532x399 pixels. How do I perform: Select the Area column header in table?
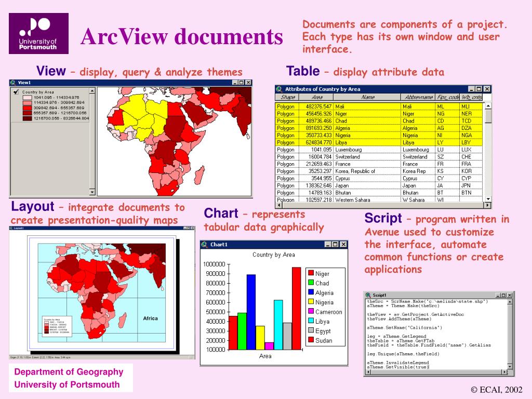point(316,97)
